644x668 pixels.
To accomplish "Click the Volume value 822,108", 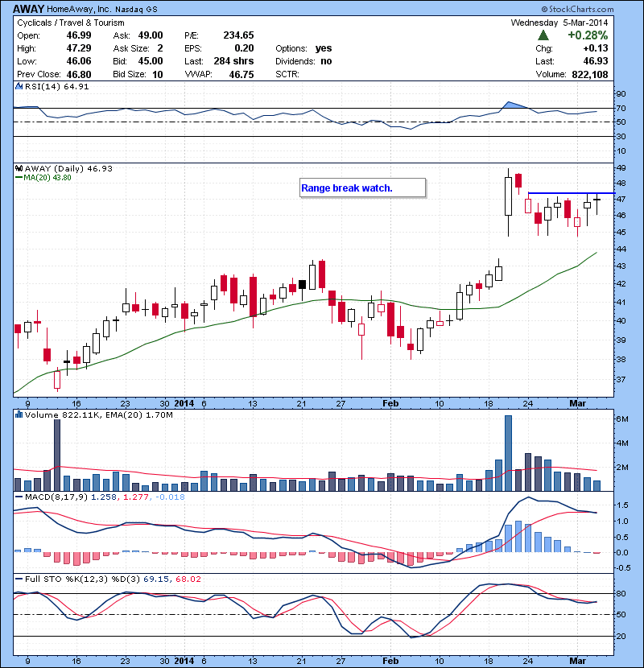I will (x=590, y=74).
